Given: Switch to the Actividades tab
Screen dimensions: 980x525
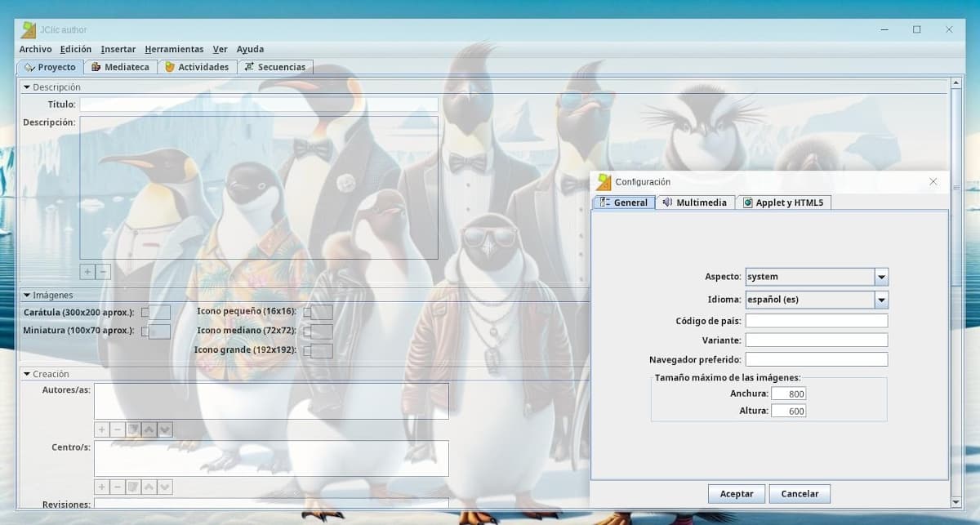Looking at the screenshot, I should (197, 67).
